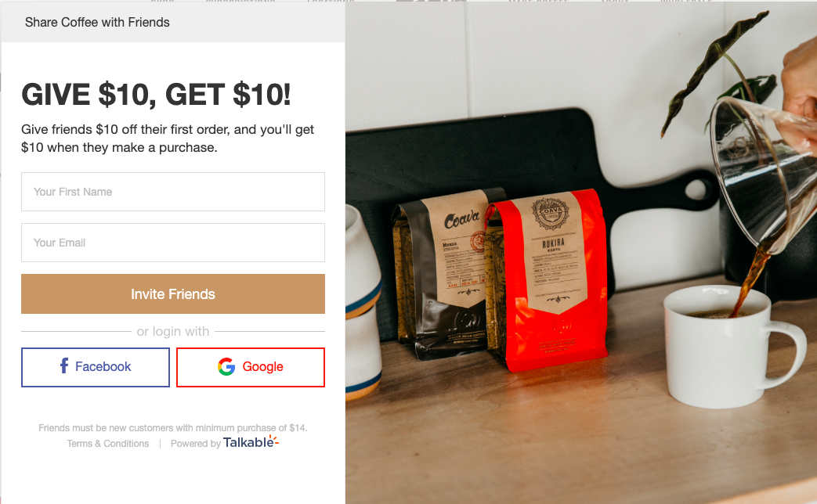Click the Coava seal on red bag

tap(550, 214)
